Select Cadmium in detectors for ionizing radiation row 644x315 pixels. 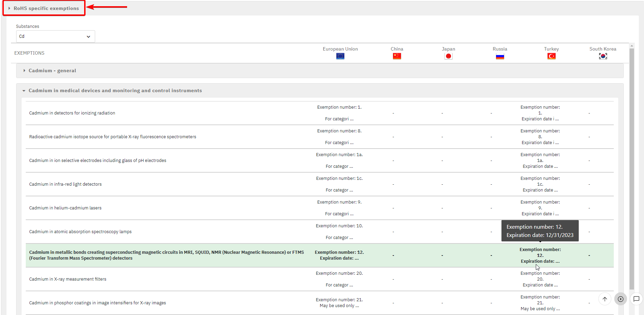coord(72,113)
